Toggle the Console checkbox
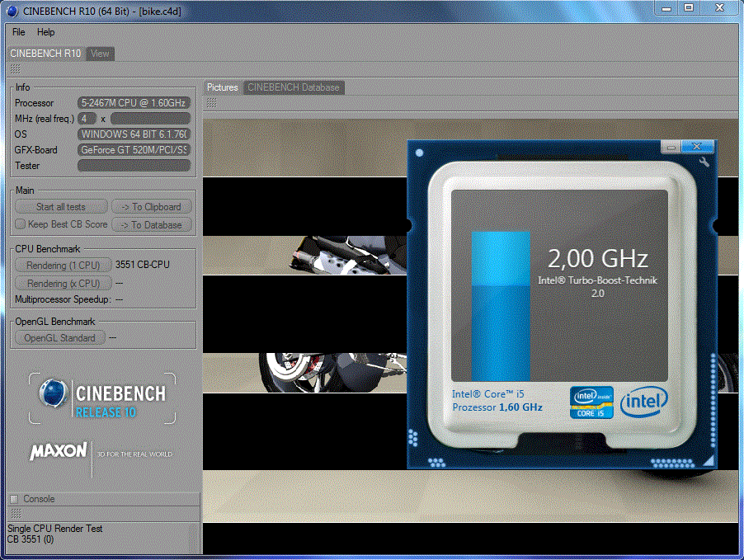Image resolution: width=744 pixels, height=560 pixels. [14, 499]
